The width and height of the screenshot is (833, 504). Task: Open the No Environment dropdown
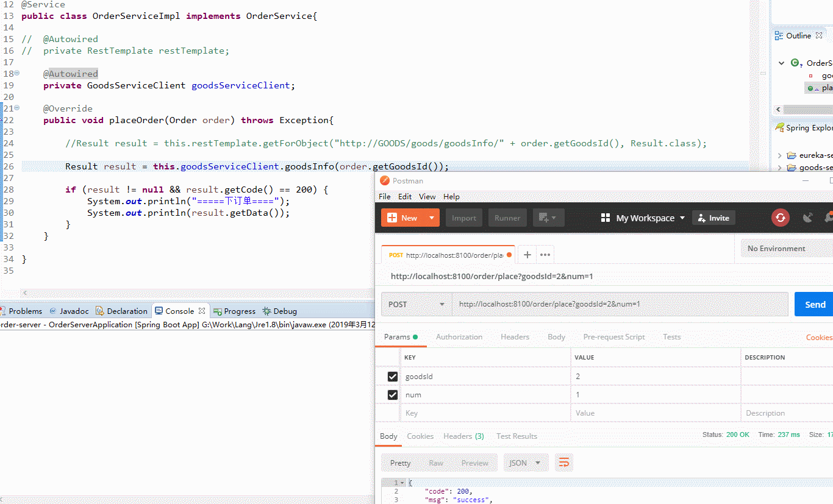(x=787, y=248)
